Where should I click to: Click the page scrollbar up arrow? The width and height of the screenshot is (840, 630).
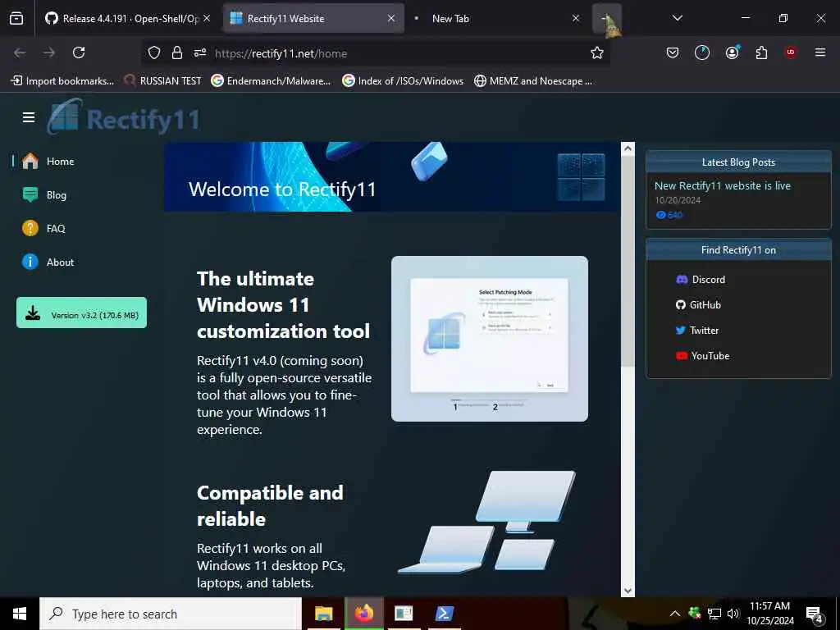click(628, 148)
